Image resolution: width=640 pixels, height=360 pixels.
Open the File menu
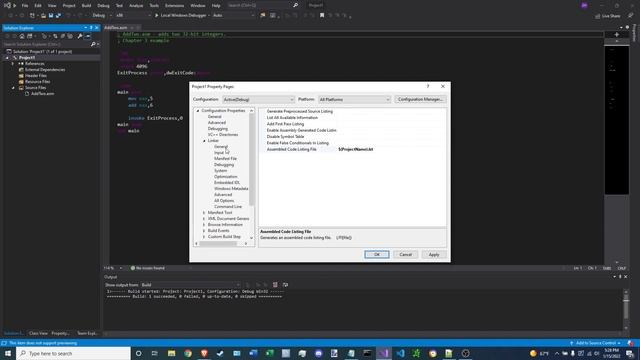[25, 6]
